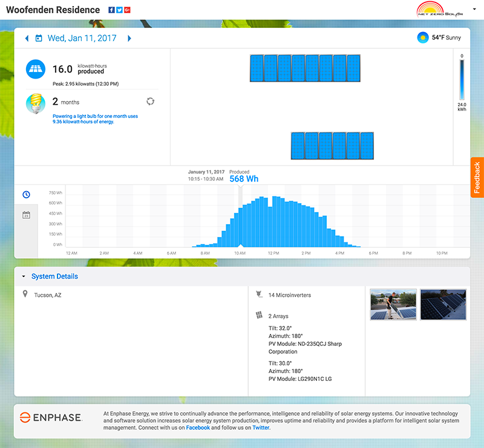The height and width of the screenshot is (448, 484).
Task: Click the arrays grid icon
Action: (x=259, y=315)
